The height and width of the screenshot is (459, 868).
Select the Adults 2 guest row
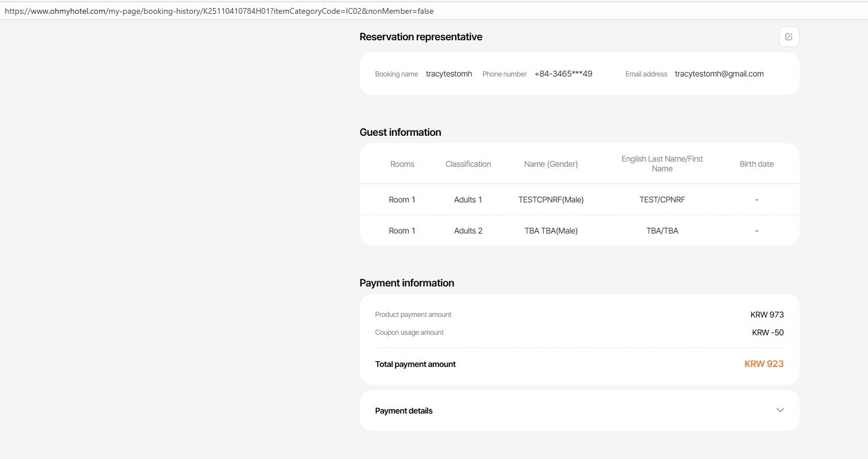(x=468, y=231)
